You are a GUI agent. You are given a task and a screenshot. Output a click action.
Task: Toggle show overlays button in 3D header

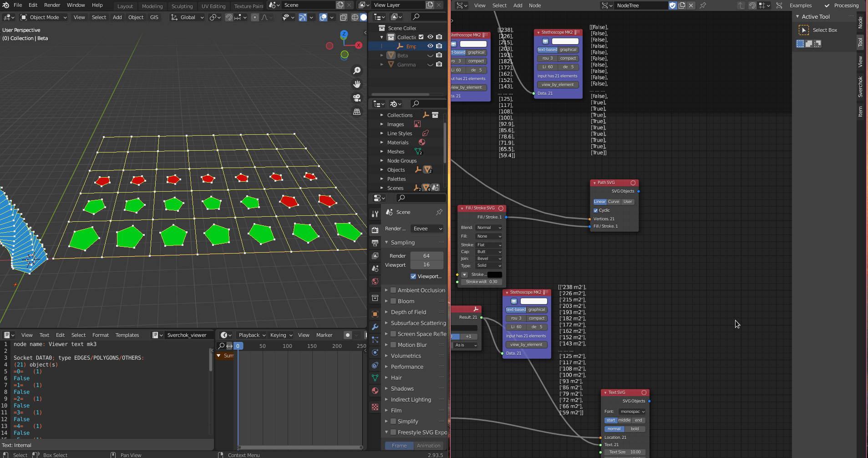tap(323, 17)
